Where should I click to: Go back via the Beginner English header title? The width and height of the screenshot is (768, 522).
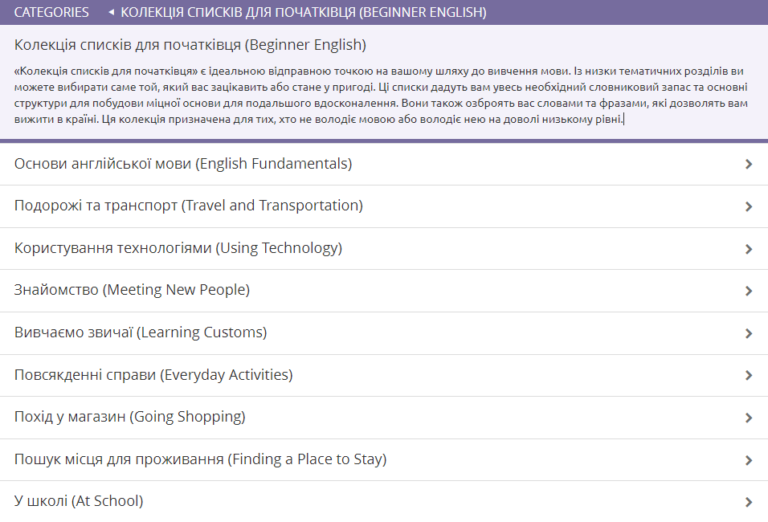(304, 13)
